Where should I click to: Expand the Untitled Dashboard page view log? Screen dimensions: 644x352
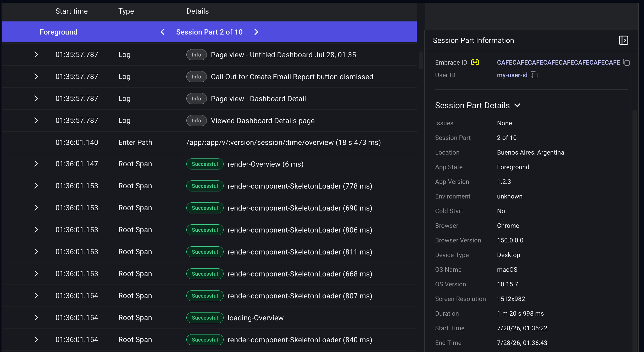click(x=36, y=54)
